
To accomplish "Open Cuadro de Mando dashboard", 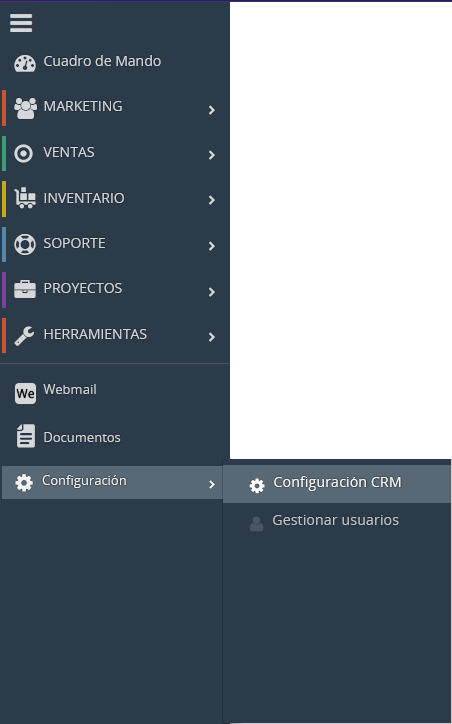I will click(102, 61).
